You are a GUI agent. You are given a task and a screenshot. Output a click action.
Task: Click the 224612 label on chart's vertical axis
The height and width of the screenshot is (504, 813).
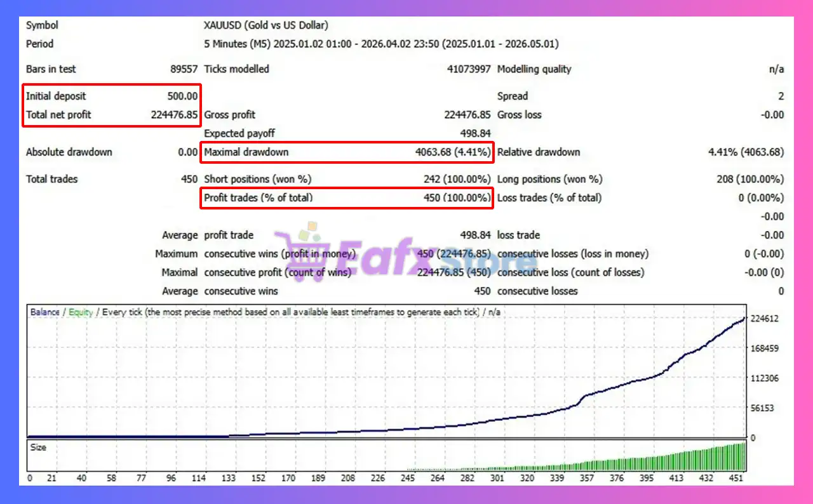click(764, 319)
